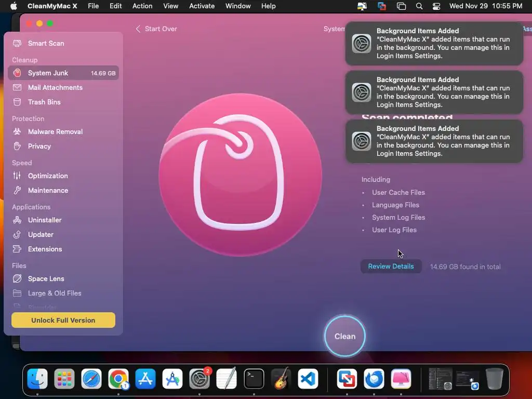Screen dimensions: 532x399
Task: Open the Help menu
Action: pyautogui.click(x=269, y=6)
